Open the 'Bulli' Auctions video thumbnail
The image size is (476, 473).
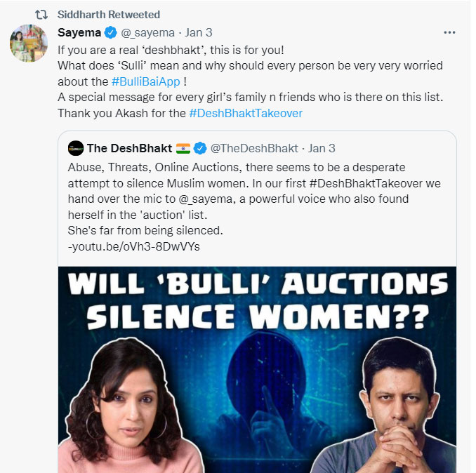click(x=257, y=365)
